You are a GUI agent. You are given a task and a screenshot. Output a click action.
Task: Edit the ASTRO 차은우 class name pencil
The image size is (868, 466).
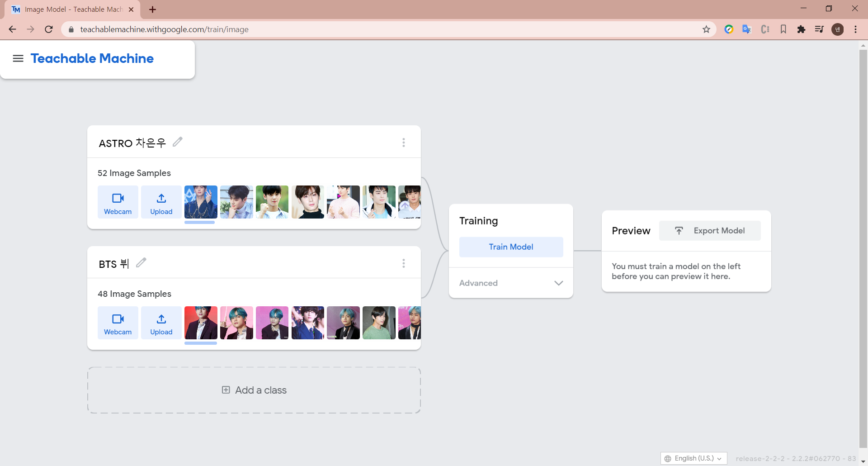(x=178, y=142)
